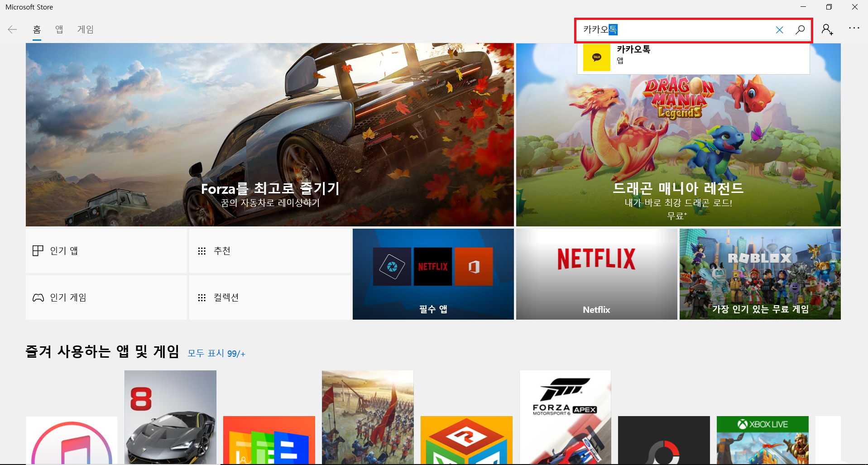Switch to the 앱 tab
The width and height of the screenshot is (868, 465).
tap(59, 29)
